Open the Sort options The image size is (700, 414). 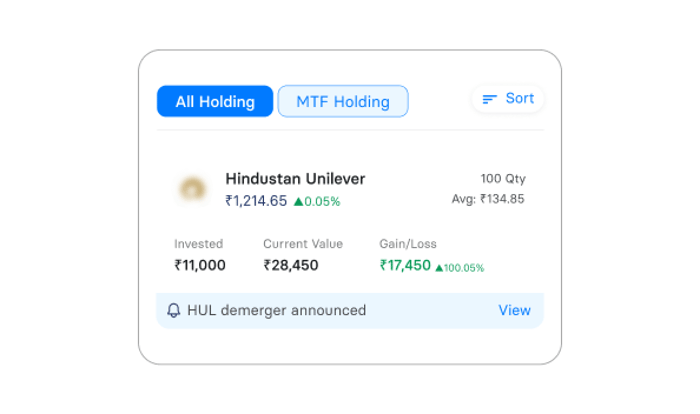click(508, 99)
